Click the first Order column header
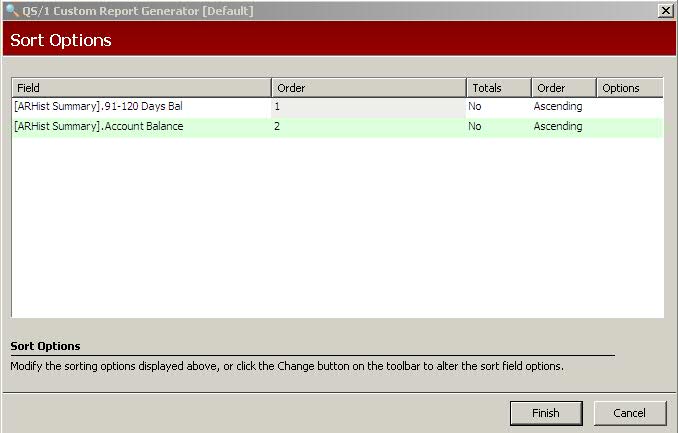Viewport: 678px width, 433px height. point(369,88)
